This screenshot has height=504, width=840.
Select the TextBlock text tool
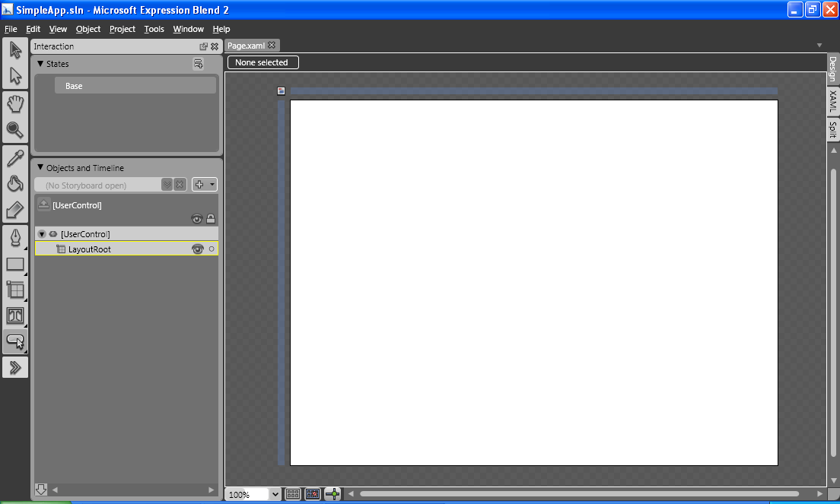[x=15, y=315]
